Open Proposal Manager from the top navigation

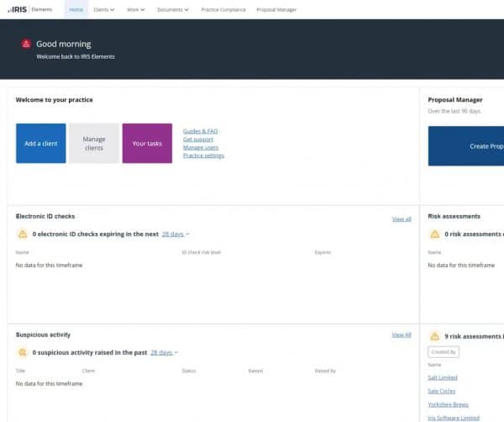point(276,9)
